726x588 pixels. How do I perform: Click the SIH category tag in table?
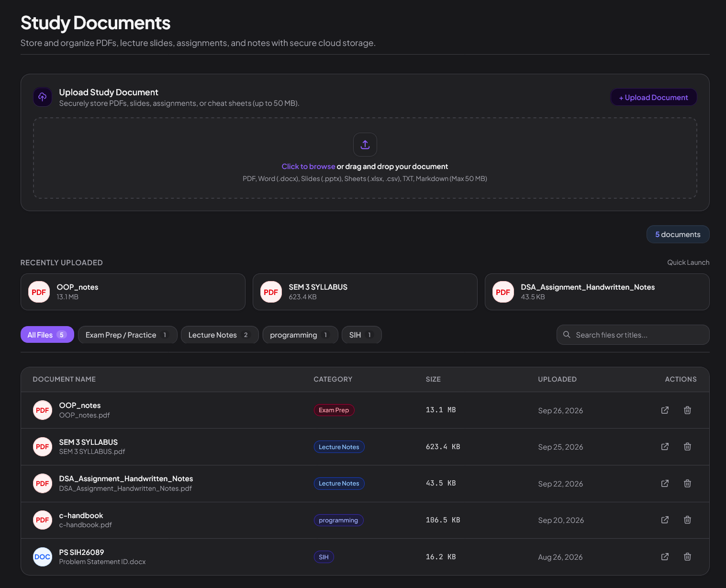324,557
